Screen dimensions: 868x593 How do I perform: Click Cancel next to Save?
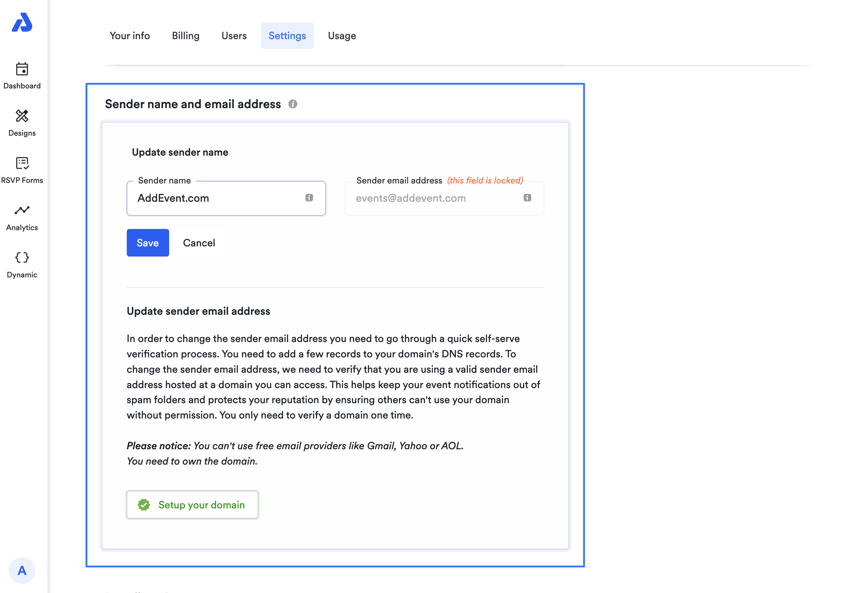pyautogui.click(x=199, y=243)
